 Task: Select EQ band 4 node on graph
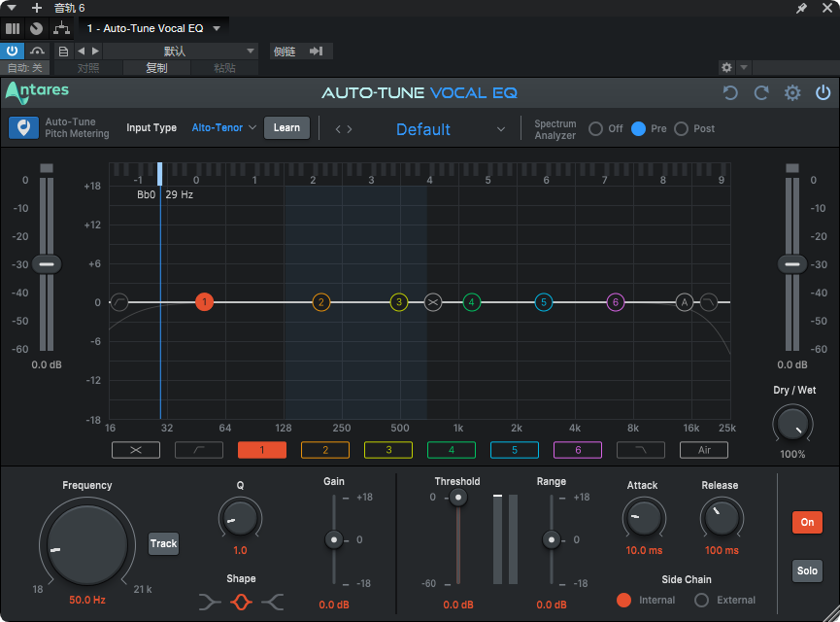[471, 302]
